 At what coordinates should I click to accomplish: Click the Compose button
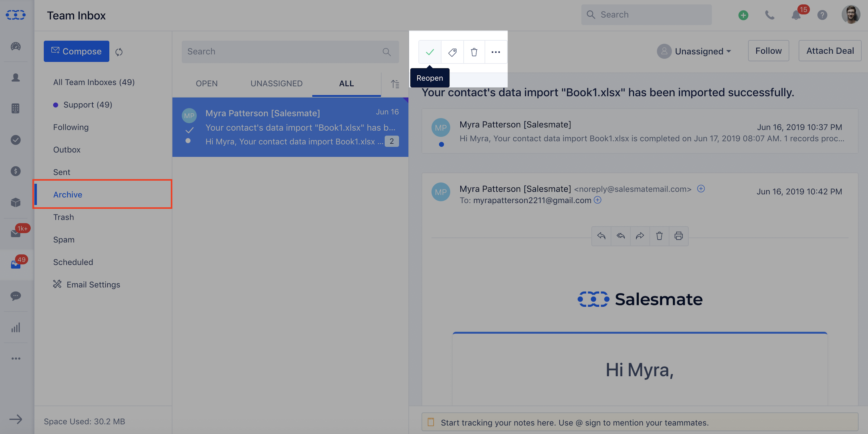click(77, 51)
